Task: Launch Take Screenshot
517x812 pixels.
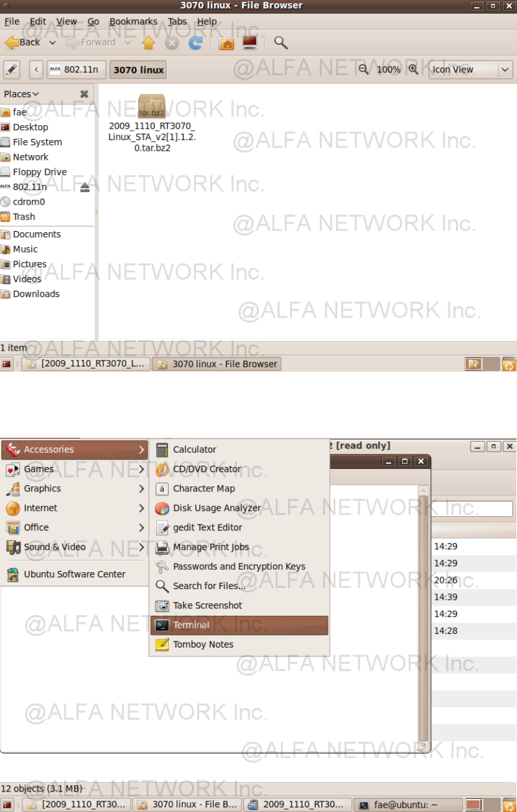Action: pyautogui.click(x=240, y=605)
